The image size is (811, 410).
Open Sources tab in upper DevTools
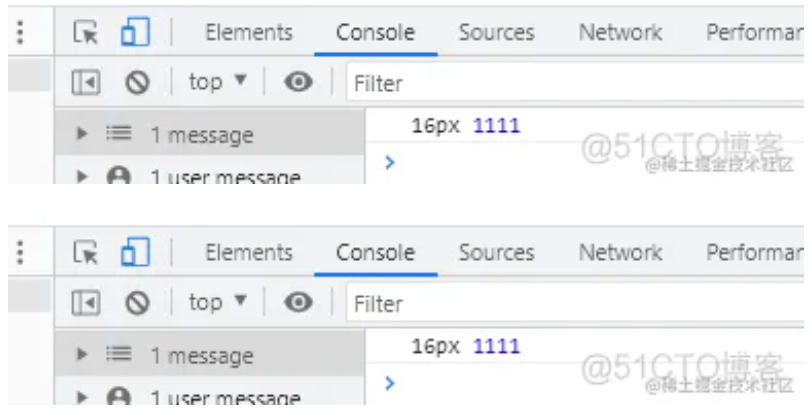pyautogui.click(x=497, y=33)
